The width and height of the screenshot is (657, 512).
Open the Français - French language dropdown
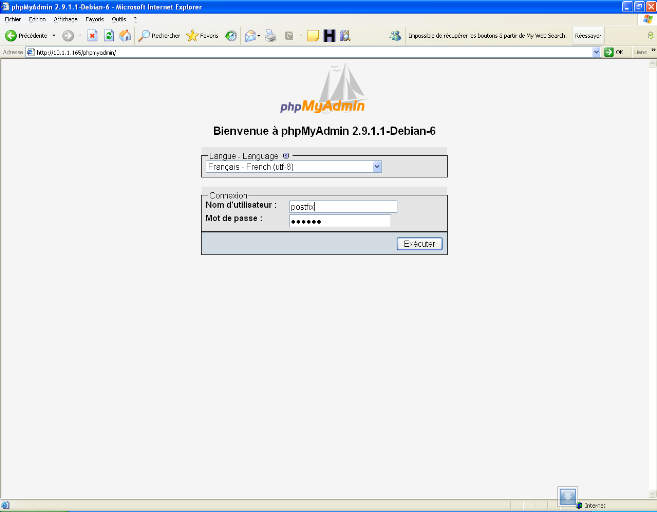tap(293, 167)
